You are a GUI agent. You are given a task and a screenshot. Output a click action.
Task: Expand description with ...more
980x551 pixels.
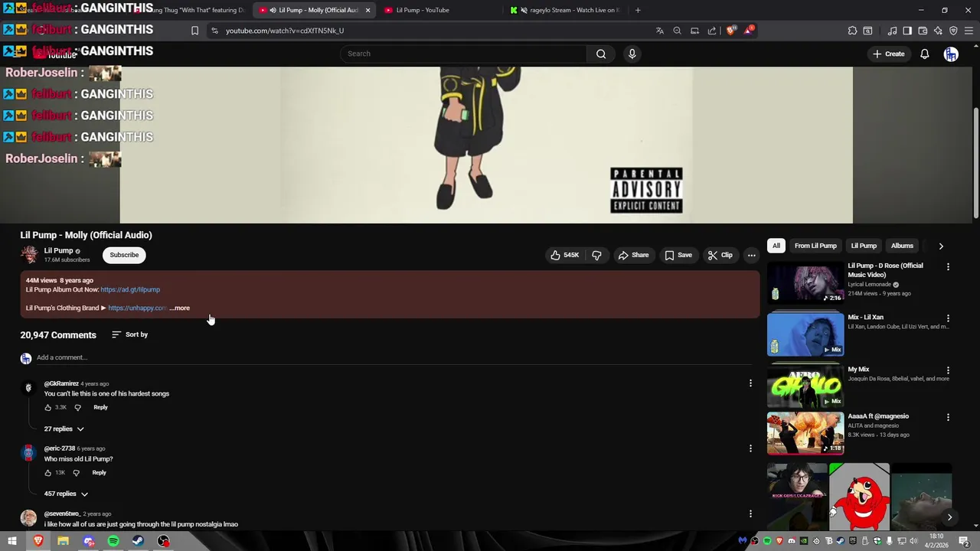[180, 308]
